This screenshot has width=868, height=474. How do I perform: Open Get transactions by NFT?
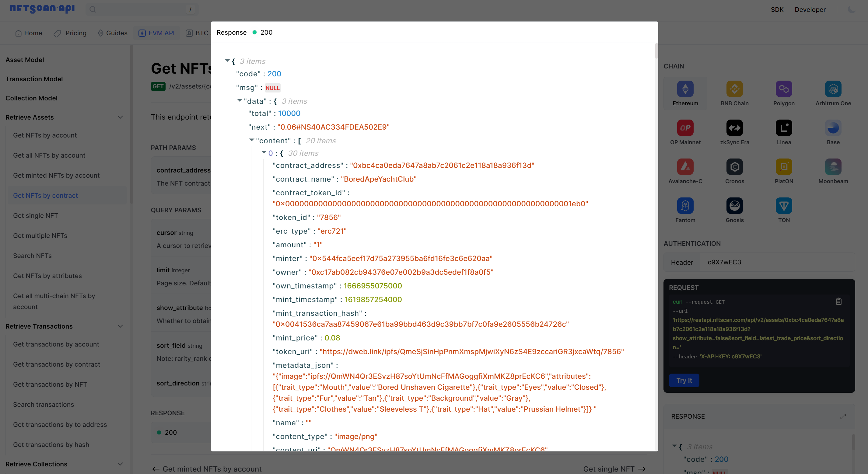[x=50, y=384]
